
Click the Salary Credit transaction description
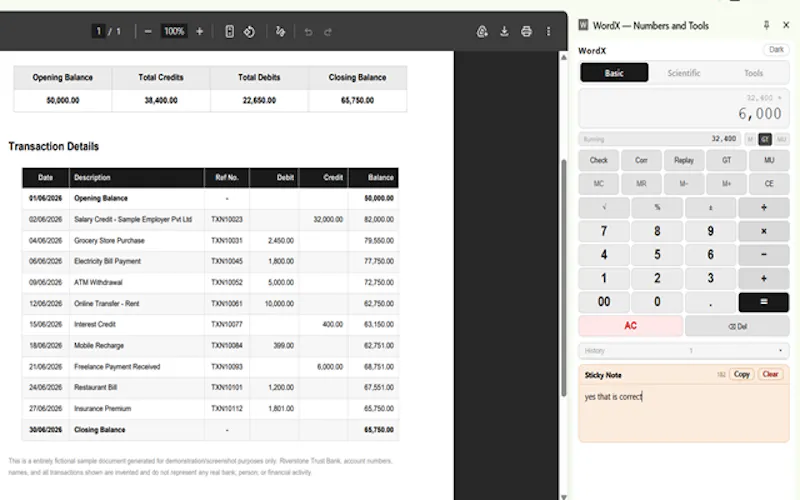[x=133, y=219]
